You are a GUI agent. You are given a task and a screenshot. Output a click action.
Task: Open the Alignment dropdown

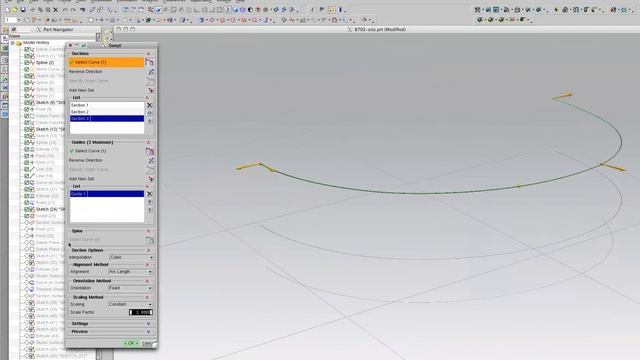click(130, 271)
